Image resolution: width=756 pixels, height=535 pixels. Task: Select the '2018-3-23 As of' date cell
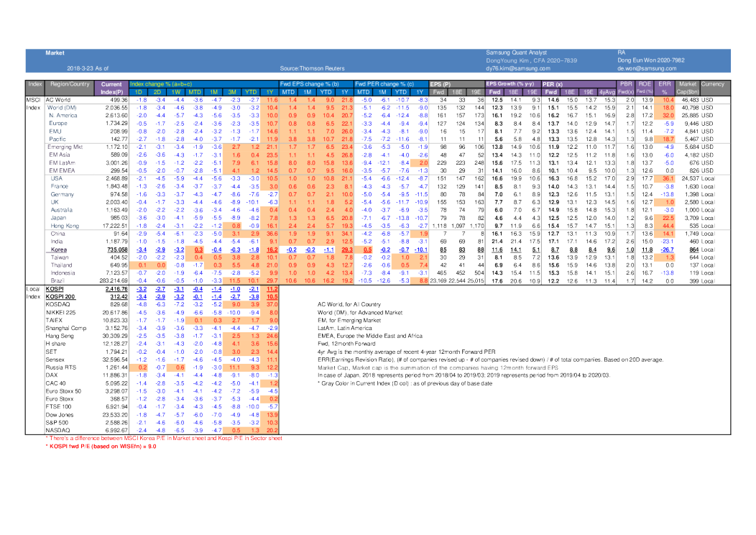tap(88, 68)
